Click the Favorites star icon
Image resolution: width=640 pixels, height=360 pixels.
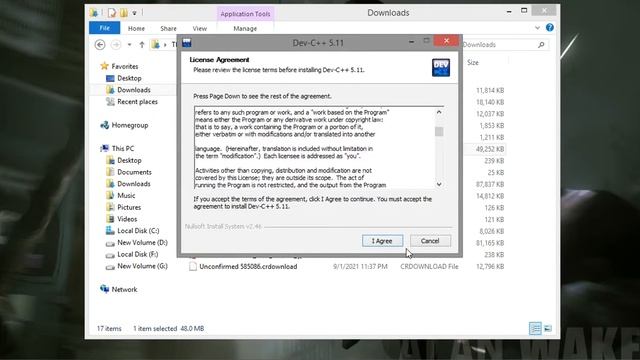point(104,66)
